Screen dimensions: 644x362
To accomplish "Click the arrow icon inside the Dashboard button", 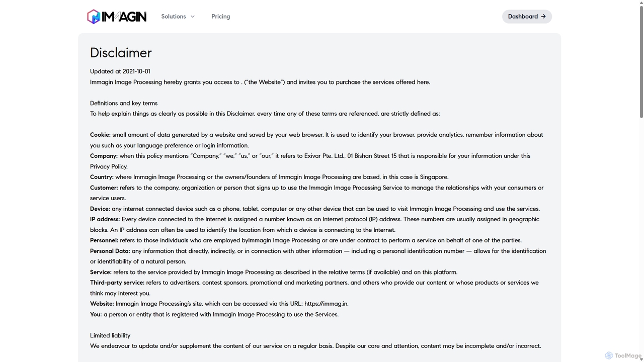I will click(543, 17).
